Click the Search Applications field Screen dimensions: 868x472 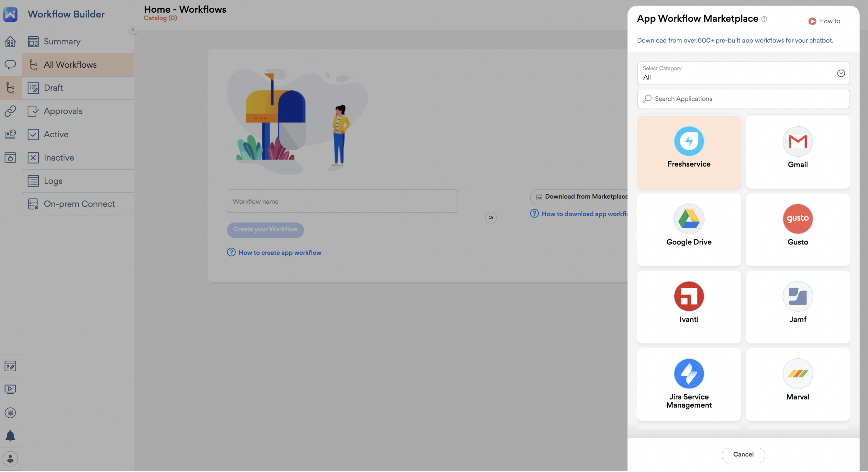pos(743,99)
